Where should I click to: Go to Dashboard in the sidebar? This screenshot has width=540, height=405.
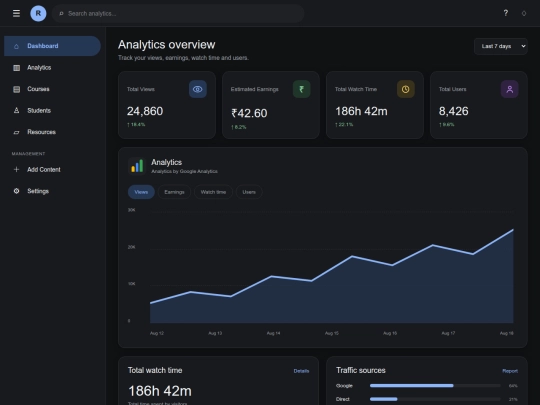tap(52, 46)
